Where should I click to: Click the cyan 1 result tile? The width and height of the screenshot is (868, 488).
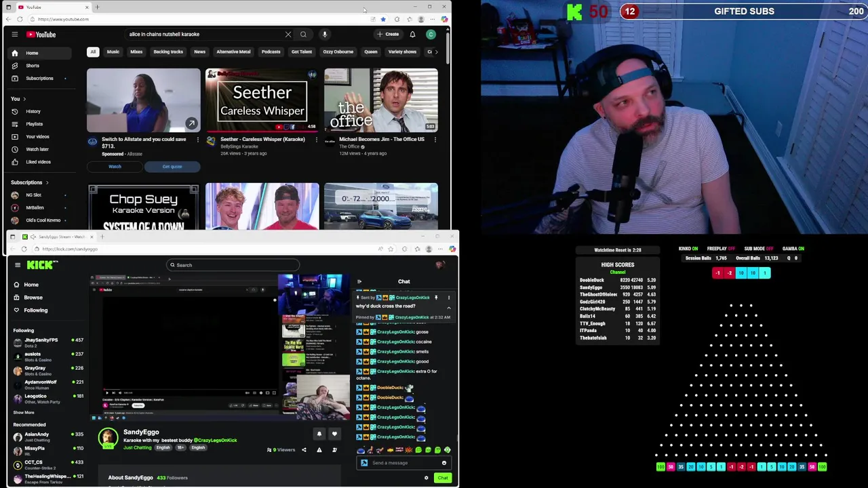click(764, 273)
